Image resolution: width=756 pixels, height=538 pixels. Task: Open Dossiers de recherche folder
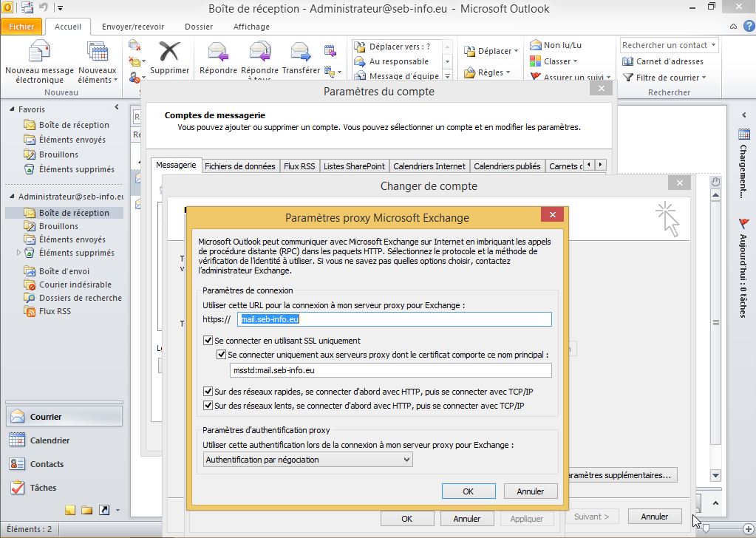point(80,298)
